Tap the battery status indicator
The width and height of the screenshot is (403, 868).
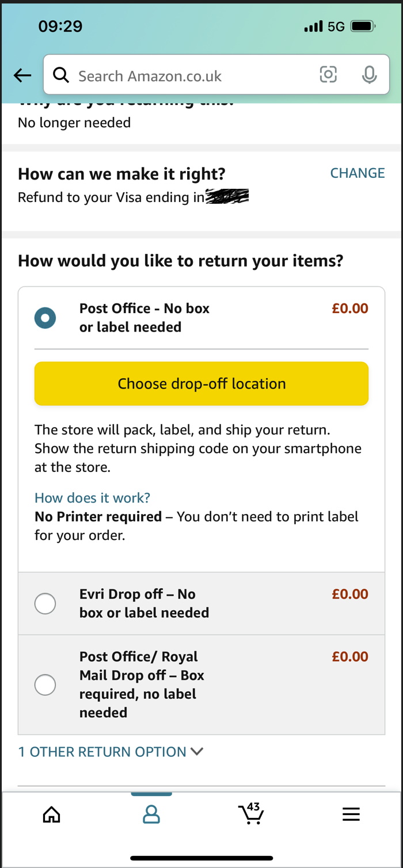pyautogui.click(x=363, y=26)
